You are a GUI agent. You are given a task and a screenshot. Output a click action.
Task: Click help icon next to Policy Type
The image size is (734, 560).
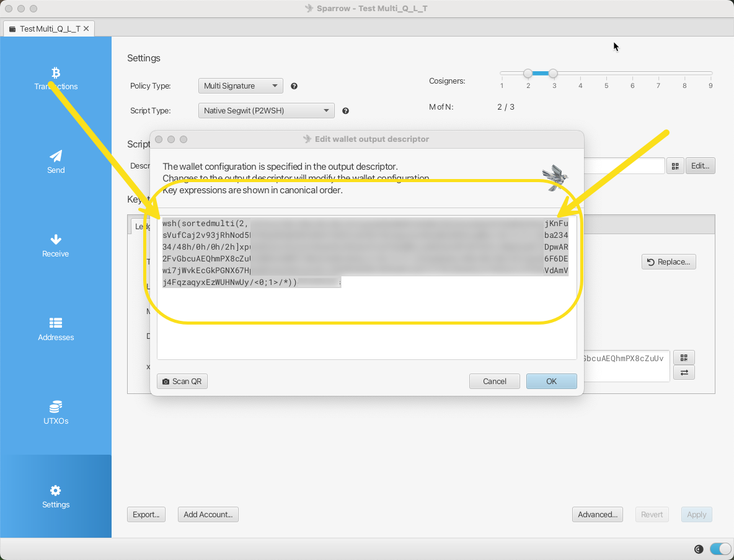click(294, 86)
